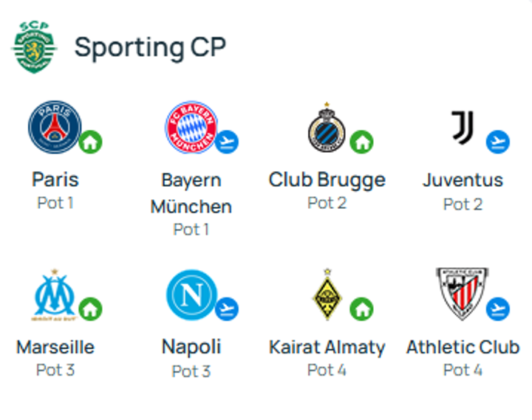
Task: Select the Napoli crest
Action: (191, 295)
